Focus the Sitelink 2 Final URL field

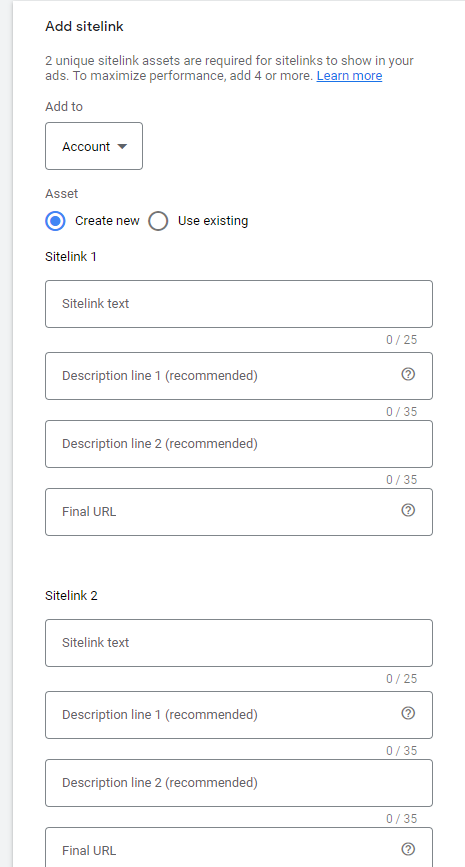pos(239,847)
